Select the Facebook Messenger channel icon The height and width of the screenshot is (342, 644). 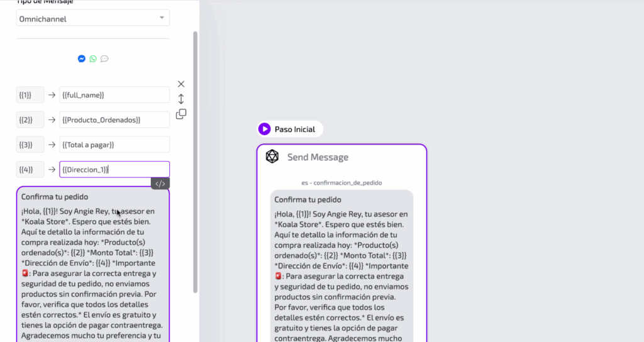[82, 58]
